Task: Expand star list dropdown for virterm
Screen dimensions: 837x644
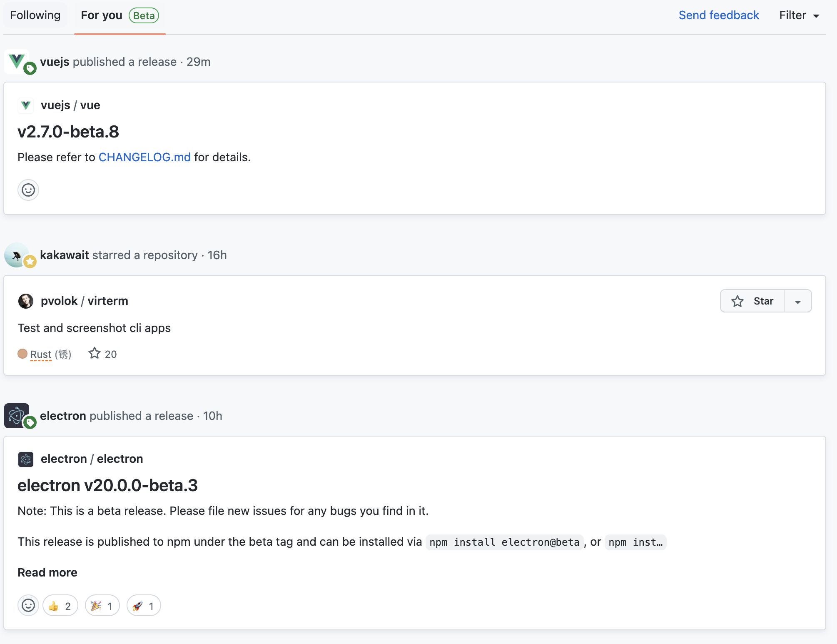Action: coord(797,301)
